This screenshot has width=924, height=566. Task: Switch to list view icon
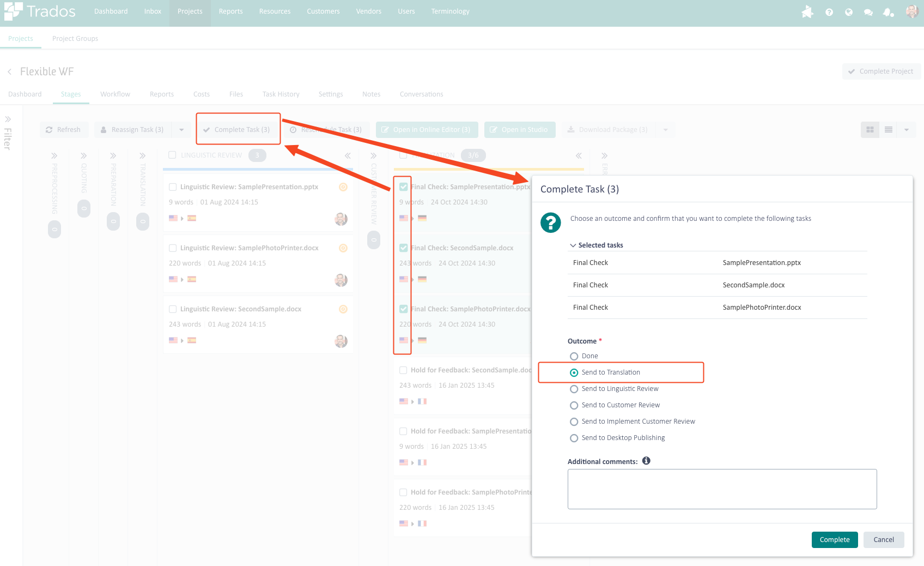coord(889,130)
